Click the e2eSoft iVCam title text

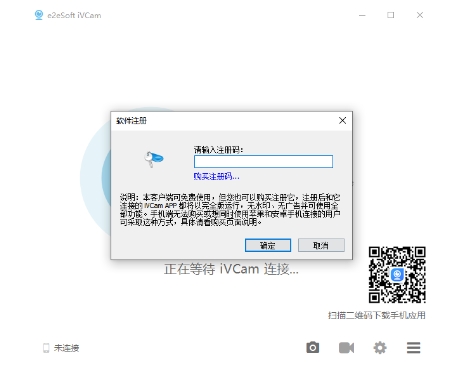(74, 15)
